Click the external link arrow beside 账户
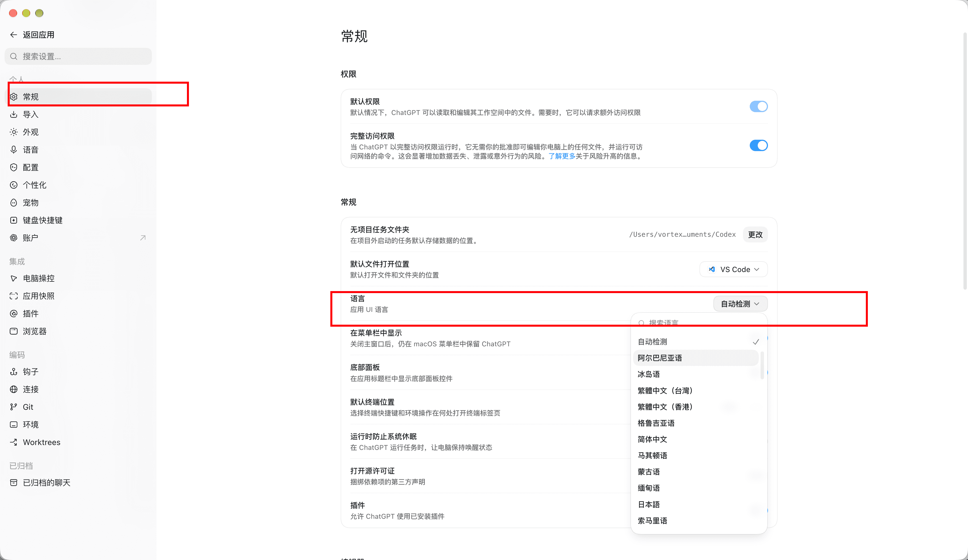 click(143, 238)
